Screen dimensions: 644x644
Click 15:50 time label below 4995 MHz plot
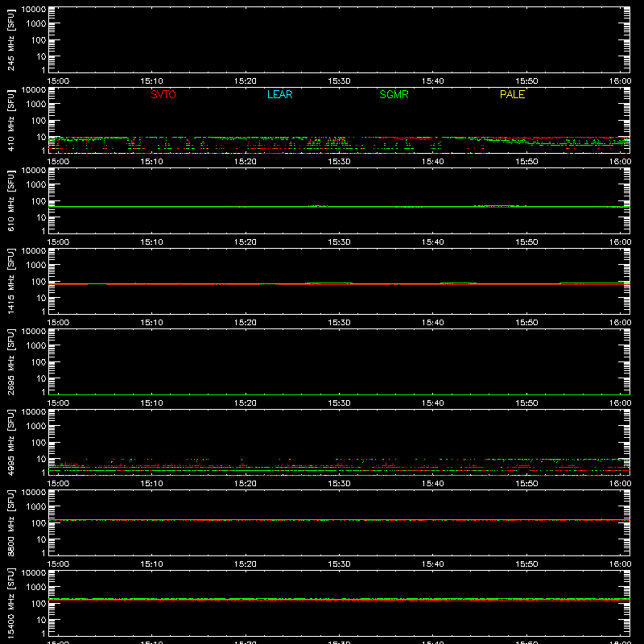tap(526, 484)
